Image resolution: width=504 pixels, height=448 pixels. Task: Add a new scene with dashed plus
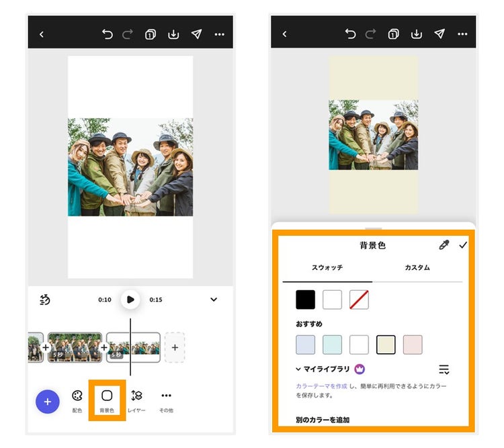click(175, 347)
